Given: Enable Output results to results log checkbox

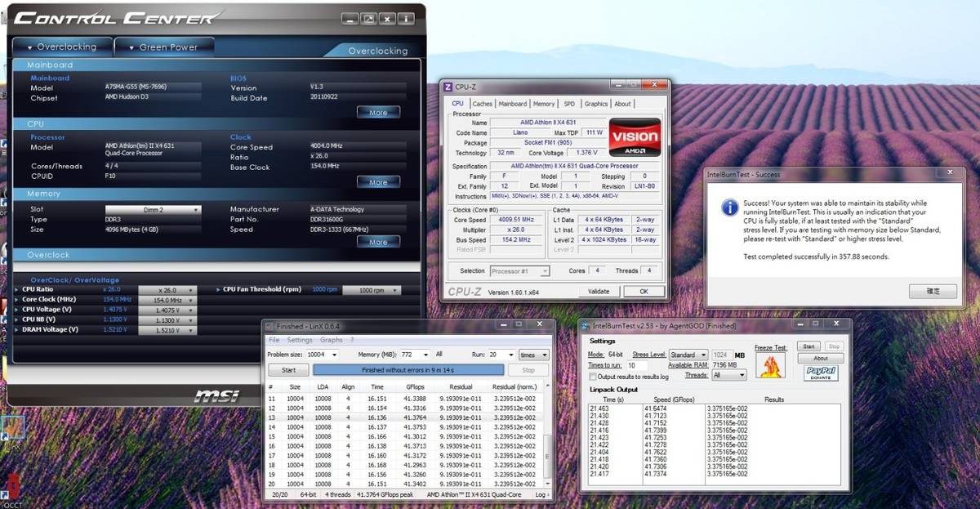Looking at the screenshot, I should 593,377.
